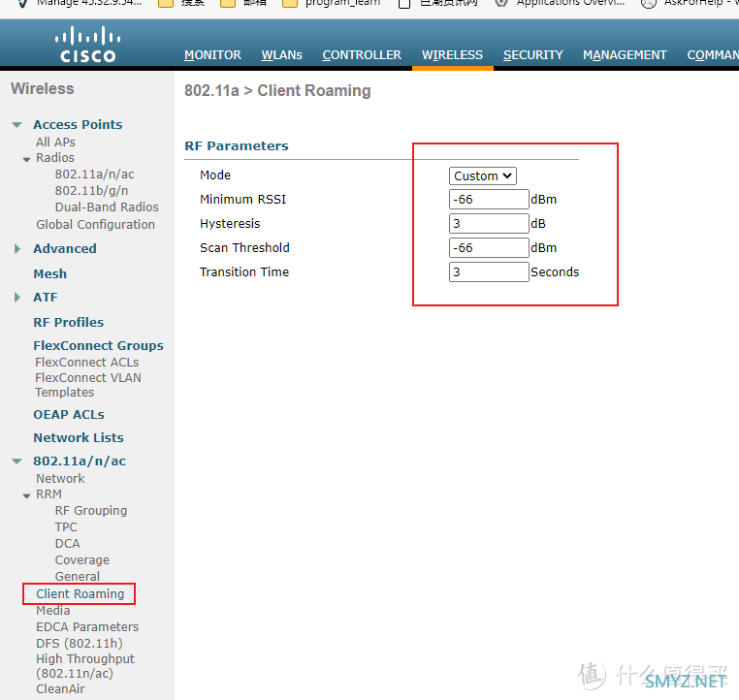This screenshot has width=739, height=700.
Task: Open Applications Overview bookmark
Action: pos(561,3)
